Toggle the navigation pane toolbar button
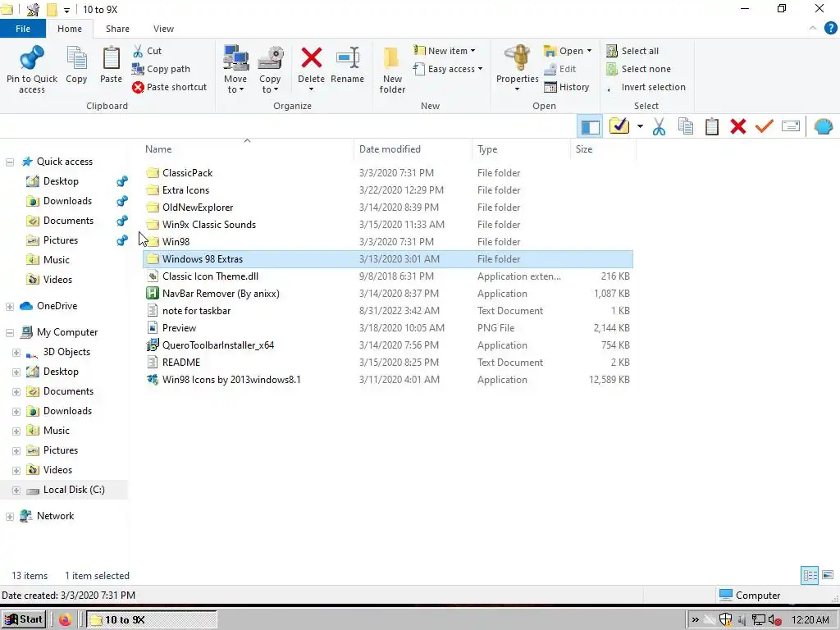The image size is (840, 630). pyautogui.click(x=590, y=127)
